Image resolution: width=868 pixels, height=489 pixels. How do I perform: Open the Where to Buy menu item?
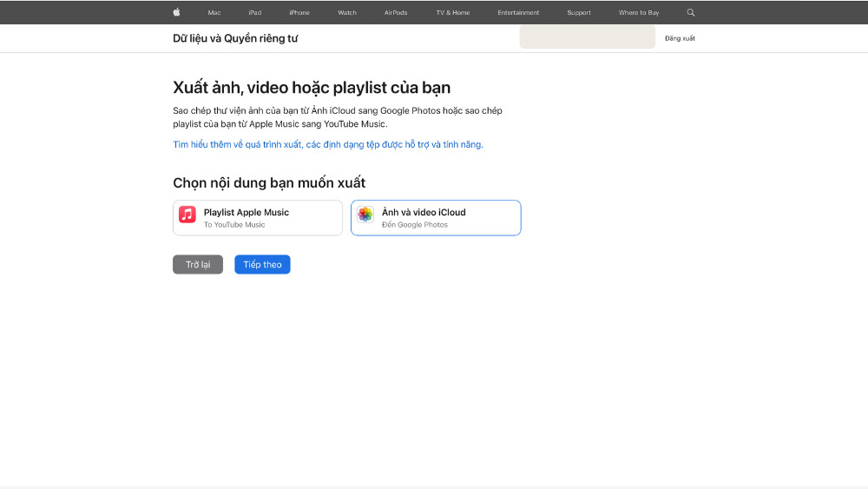tap(639, 12)
